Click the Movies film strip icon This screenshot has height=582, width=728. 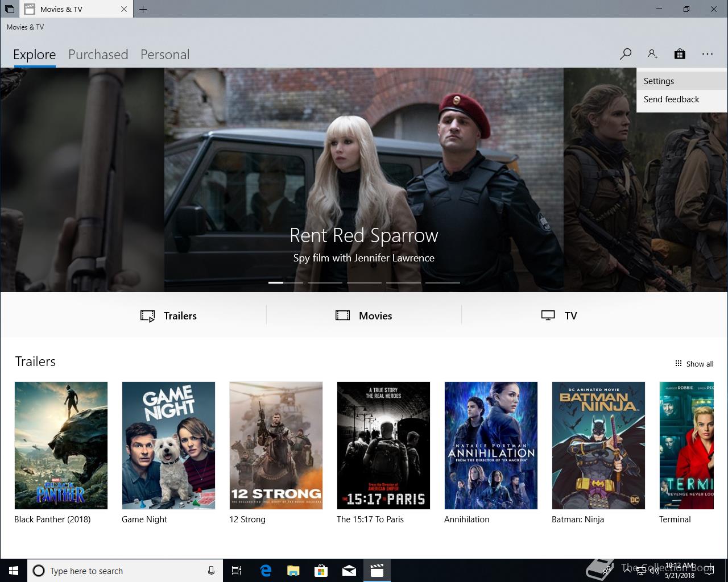(x=342, y=315)
